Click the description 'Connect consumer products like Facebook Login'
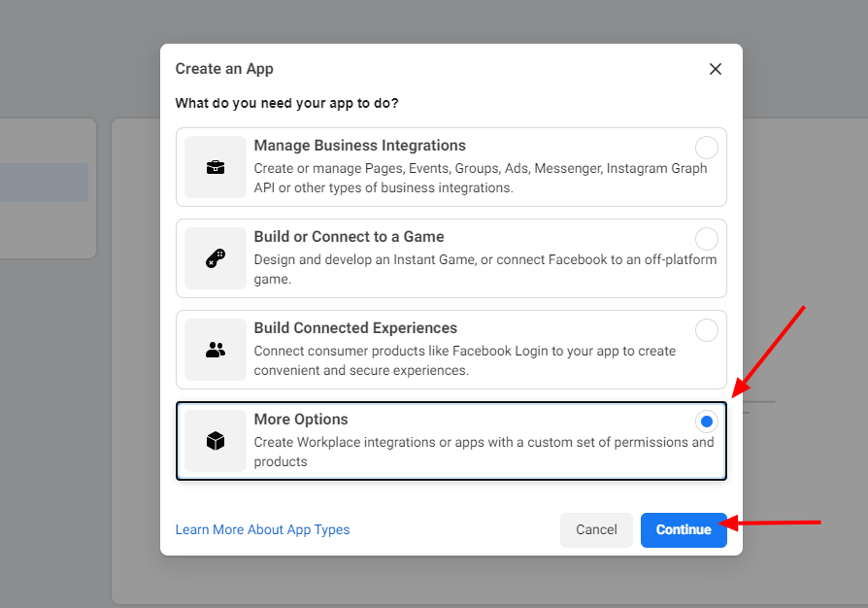868x608 pixels. click(465, 361)
